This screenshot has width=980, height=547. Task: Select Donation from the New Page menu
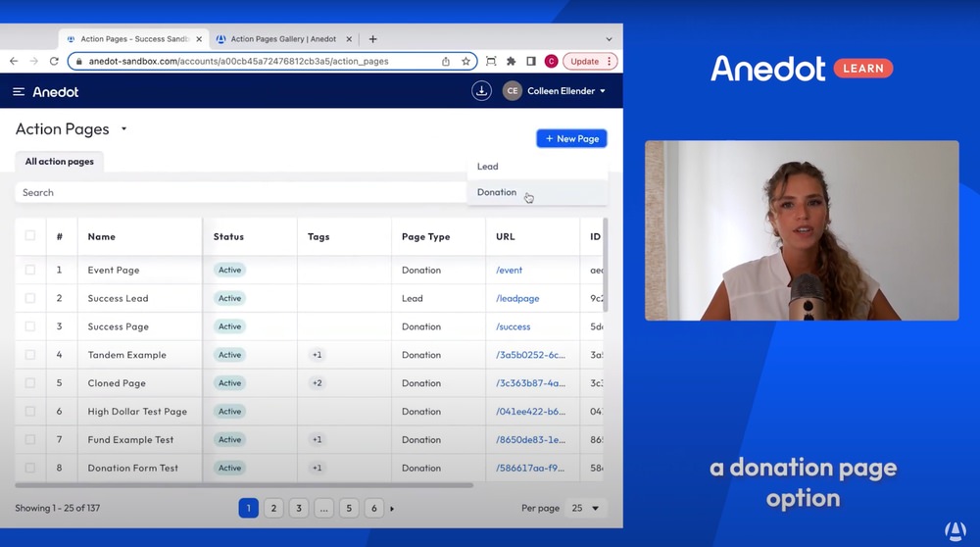point(537,192)
